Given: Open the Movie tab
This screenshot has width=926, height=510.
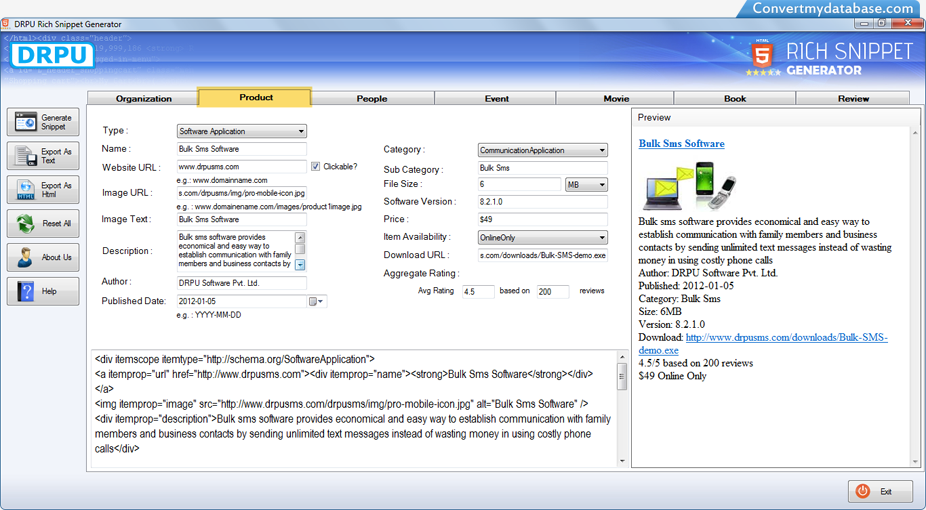Looking at the screenshot, I should (615, 99).
